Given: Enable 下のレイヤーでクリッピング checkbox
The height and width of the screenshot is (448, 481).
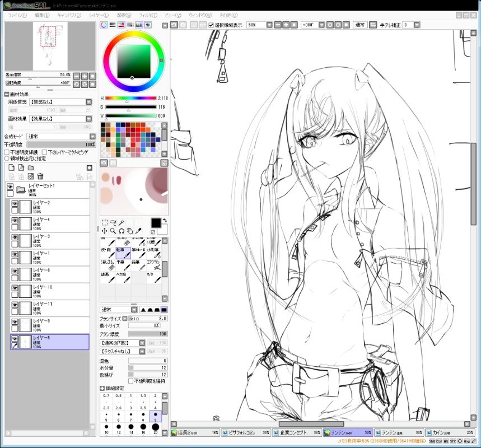Looking at the screenshot, I should [x=44, y=152].
